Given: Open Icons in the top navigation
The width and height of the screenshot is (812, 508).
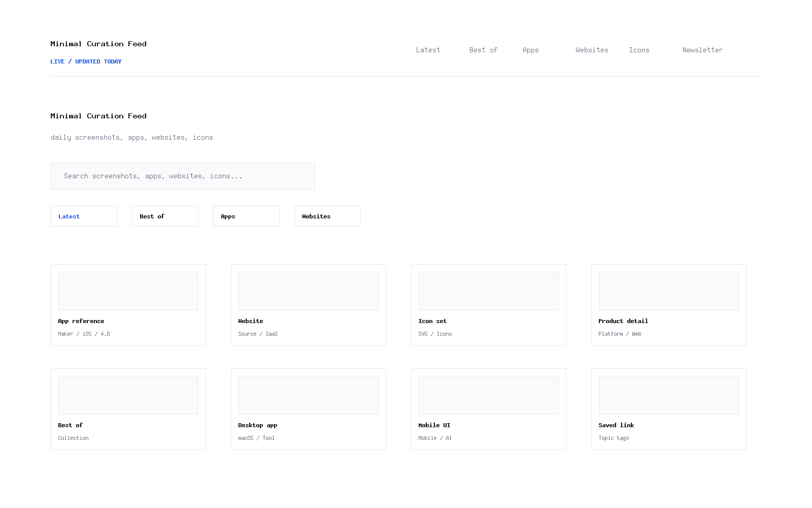Looking at the screenshot, I should [x=639, y=50].
